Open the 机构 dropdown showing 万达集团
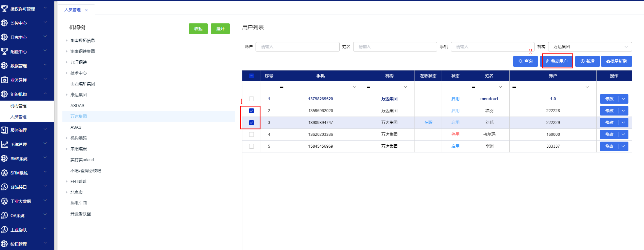Viewport: 644px width, 250px height. (x=590, y=47)
